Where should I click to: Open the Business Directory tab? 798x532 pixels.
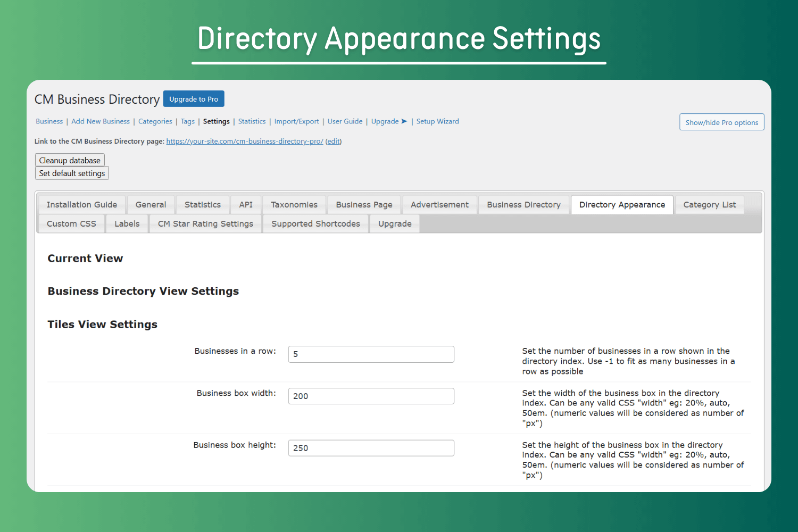point(524,205)
